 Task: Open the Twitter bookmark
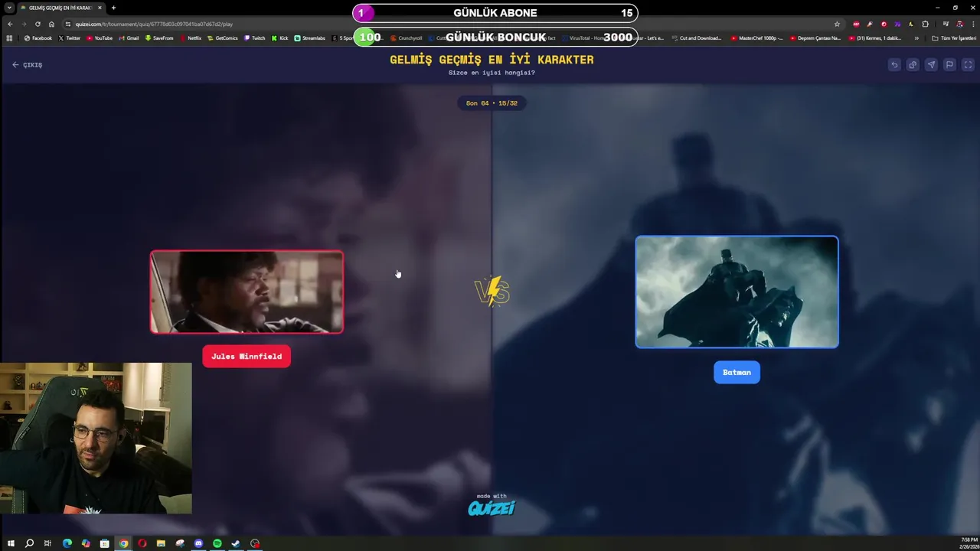click(x=69, y=37)
